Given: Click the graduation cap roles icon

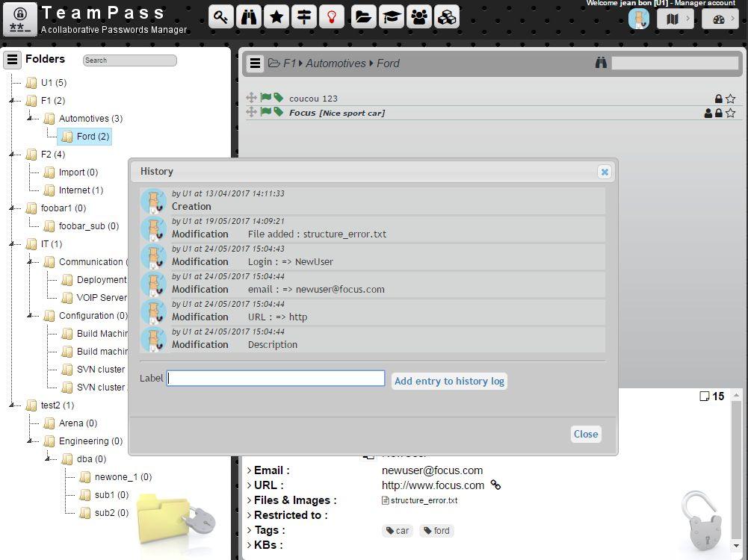Looking at the screenshot, I should tap(391, 17).
